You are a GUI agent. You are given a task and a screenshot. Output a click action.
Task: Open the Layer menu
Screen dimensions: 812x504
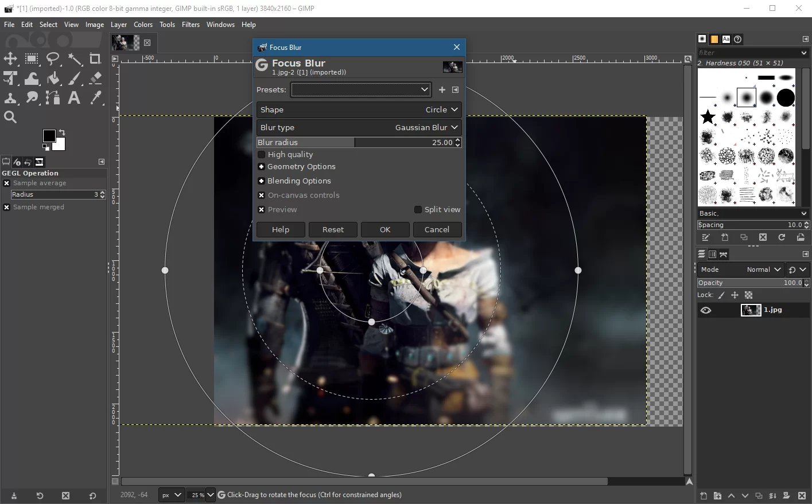119,25
